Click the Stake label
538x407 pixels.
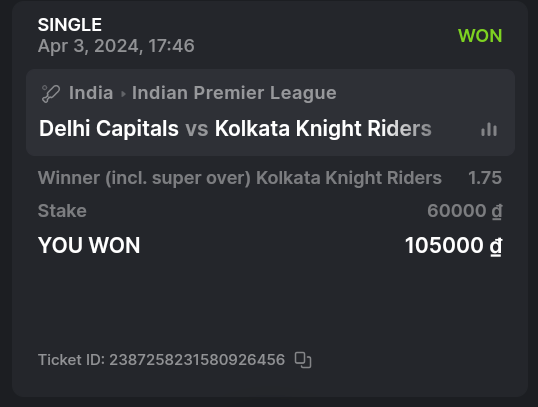pos(62,211)
